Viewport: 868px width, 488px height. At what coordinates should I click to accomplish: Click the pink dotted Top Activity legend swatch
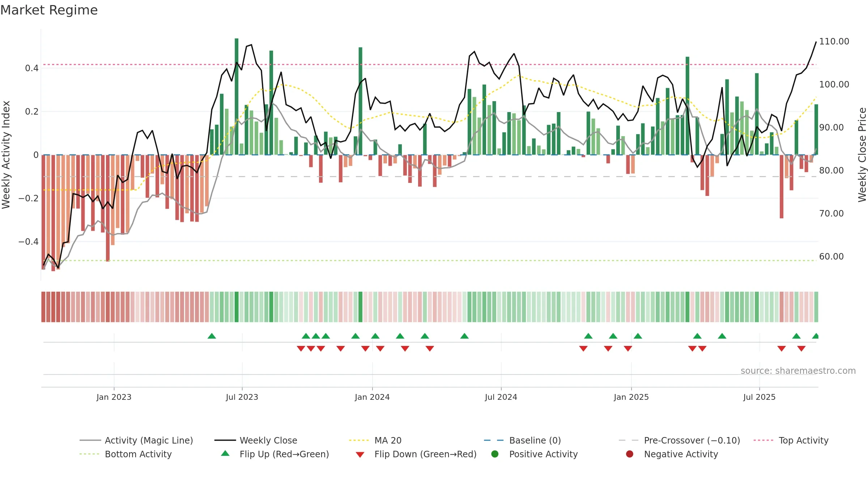click(763, 440)
